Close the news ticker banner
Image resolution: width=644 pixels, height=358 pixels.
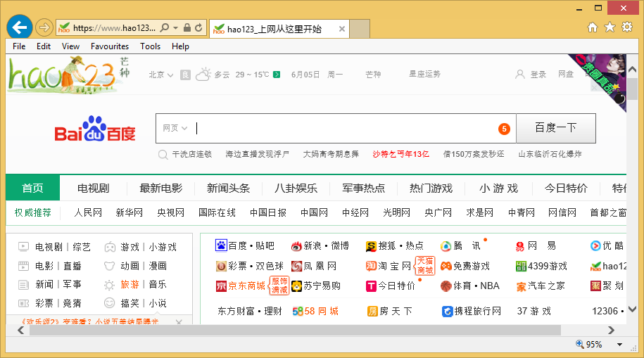(179, 322)
